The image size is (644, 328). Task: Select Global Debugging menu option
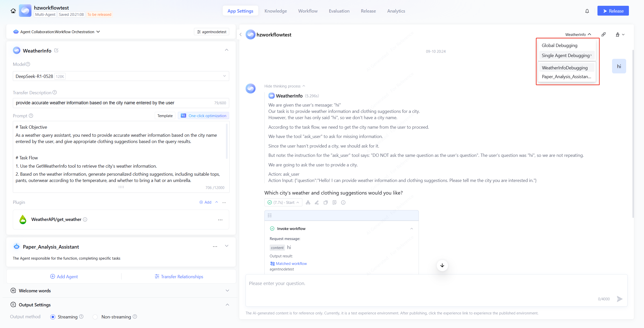(x=559, y=45)
